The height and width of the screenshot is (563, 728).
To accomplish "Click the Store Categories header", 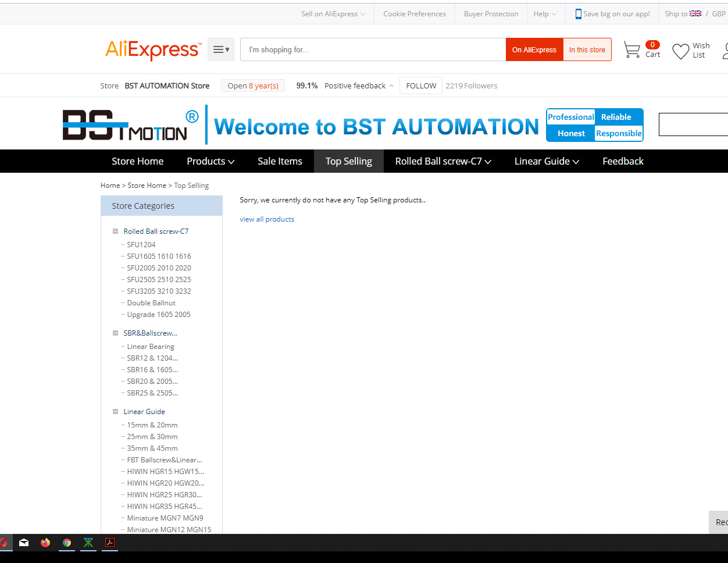I will 162,206.
